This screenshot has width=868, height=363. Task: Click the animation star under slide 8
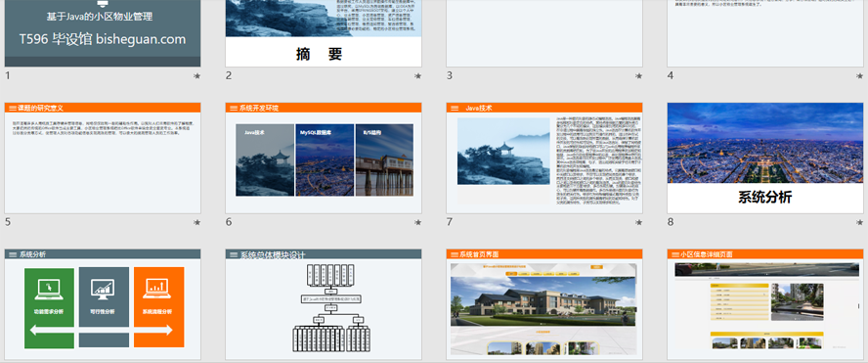tap(860, 222)
